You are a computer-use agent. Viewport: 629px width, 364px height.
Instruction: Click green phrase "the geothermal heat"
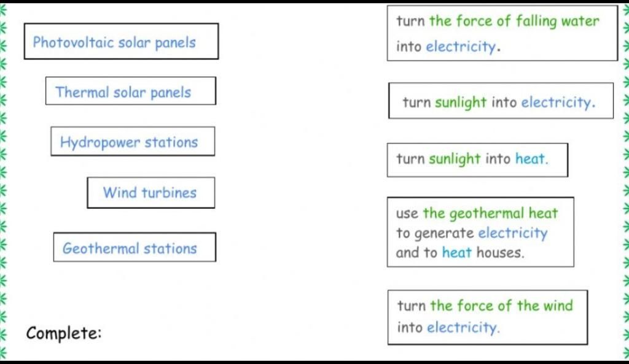tap(490, 213)
